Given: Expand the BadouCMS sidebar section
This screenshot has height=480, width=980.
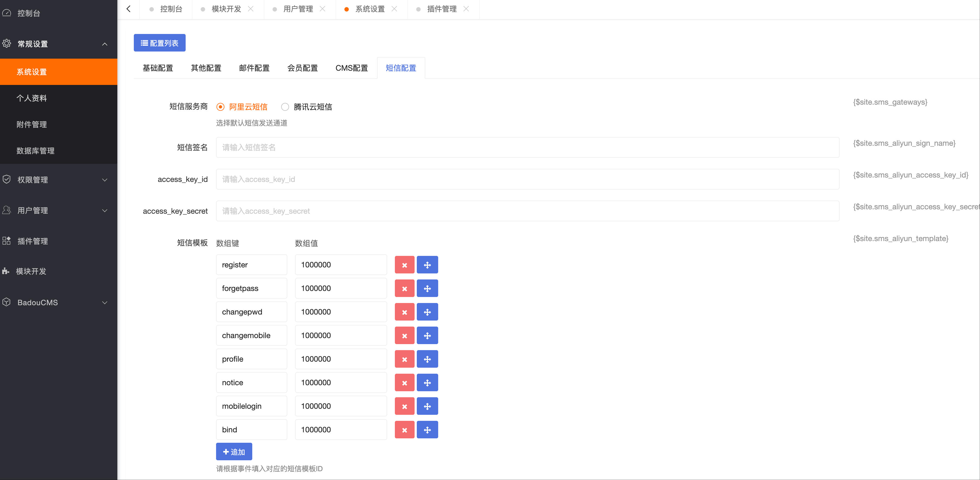Looking at the screenshot, I should coord(105,302).
